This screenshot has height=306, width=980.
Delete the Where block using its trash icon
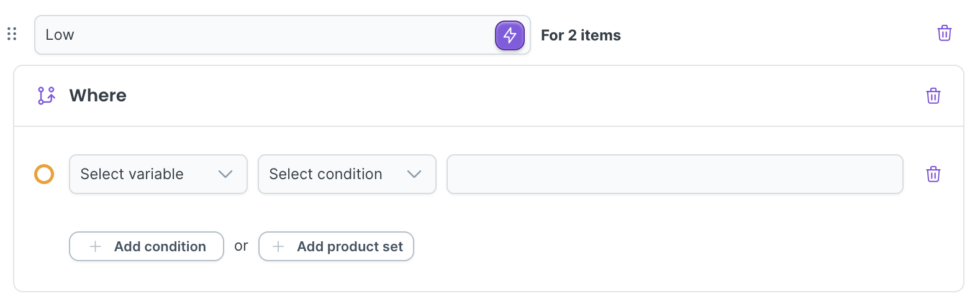[933, 96]
